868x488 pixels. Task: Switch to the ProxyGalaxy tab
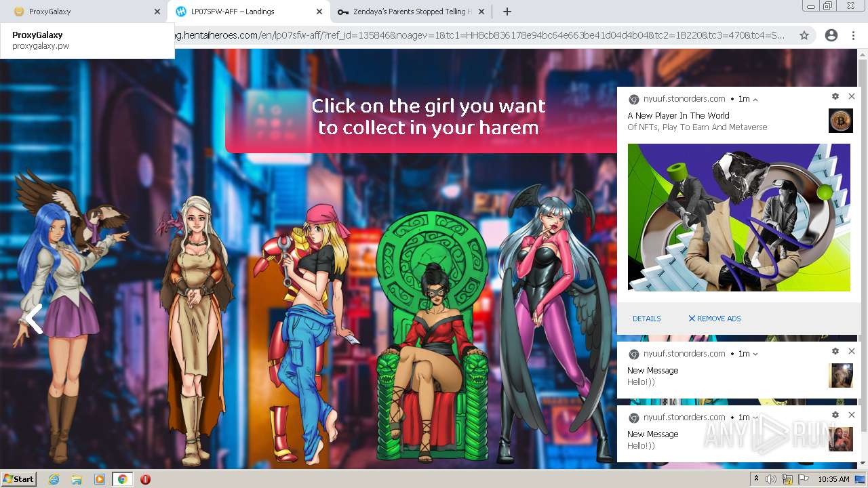[x=81, y=12]
